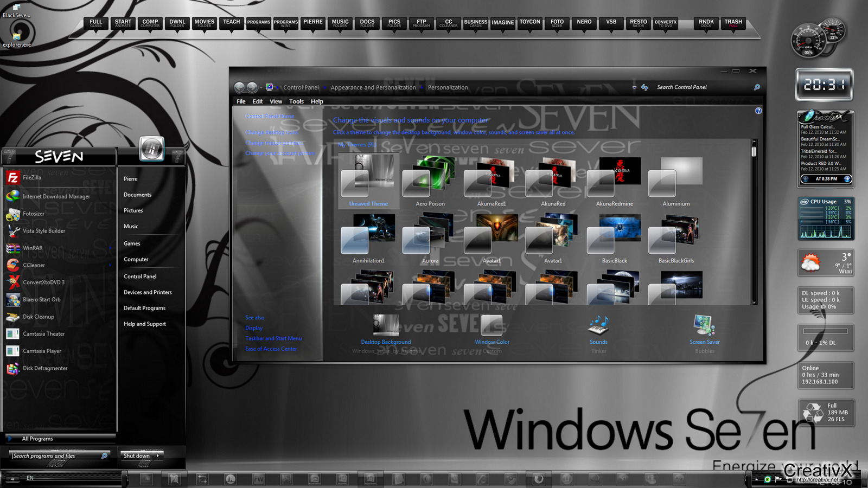The image size is (868, 488).
Task: Open FileZilla from the Start menu
Action: coord(59,177)
